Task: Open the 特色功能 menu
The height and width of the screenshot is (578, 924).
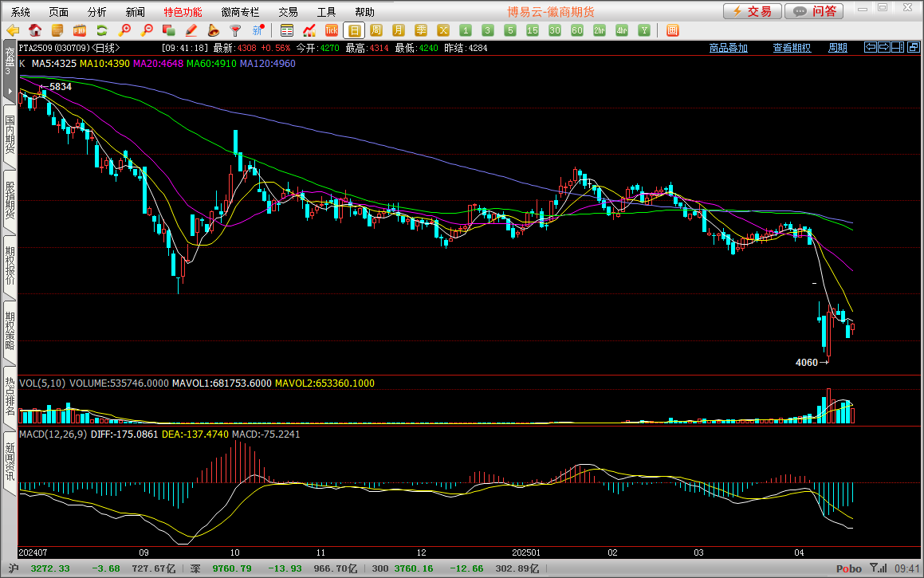Action: click(x=183, y=12)
